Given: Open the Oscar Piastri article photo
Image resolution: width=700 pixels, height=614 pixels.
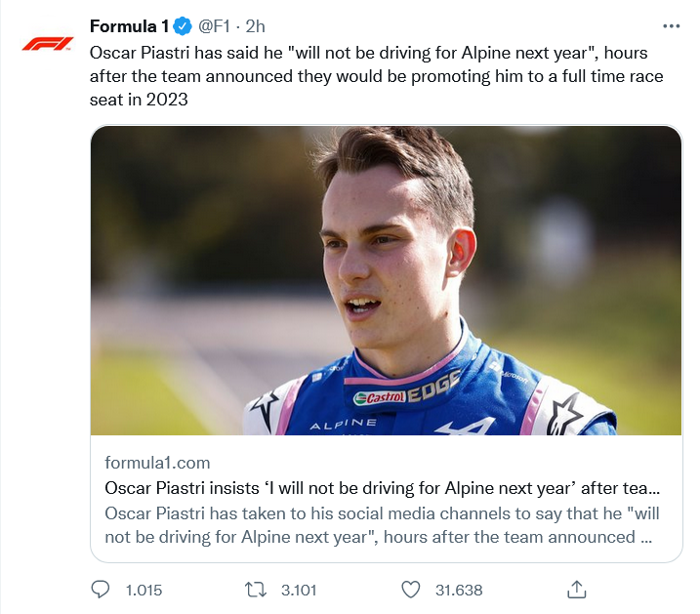Looking at the screenshot, I should [386, 280].
